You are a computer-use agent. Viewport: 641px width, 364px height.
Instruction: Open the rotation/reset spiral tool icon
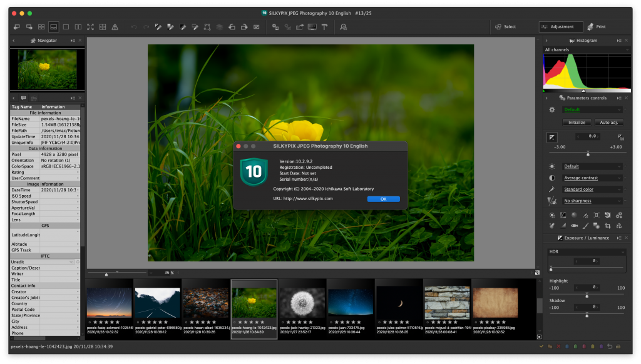click(607, 215)
